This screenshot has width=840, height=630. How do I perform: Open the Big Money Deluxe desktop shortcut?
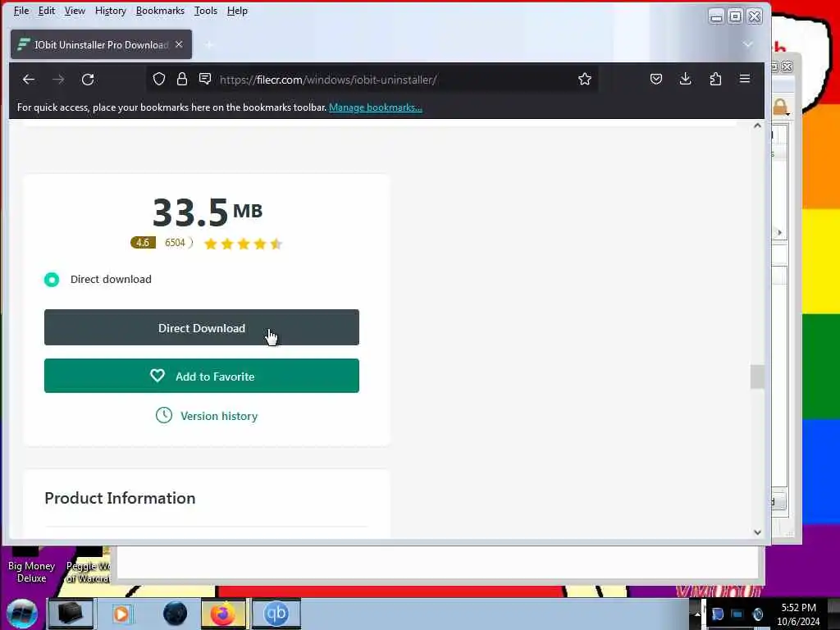[x=31, y=566]
